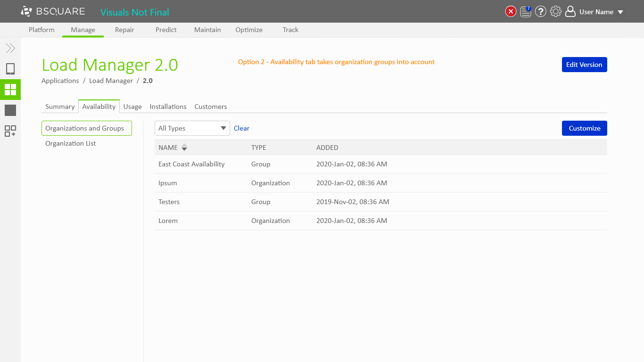Click the Edit Version button
Image resolution: width=644 pixels, height=362 pixels.
coord(584,65)
